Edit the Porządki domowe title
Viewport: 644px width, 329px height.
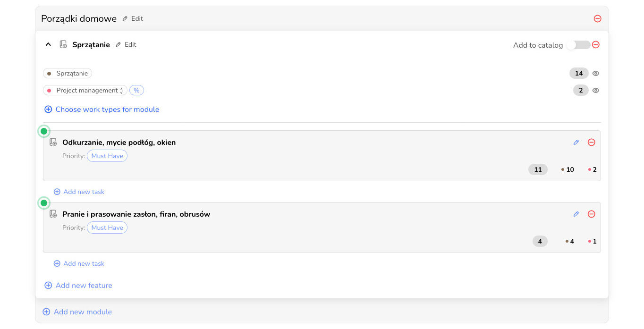click(133, 19)
